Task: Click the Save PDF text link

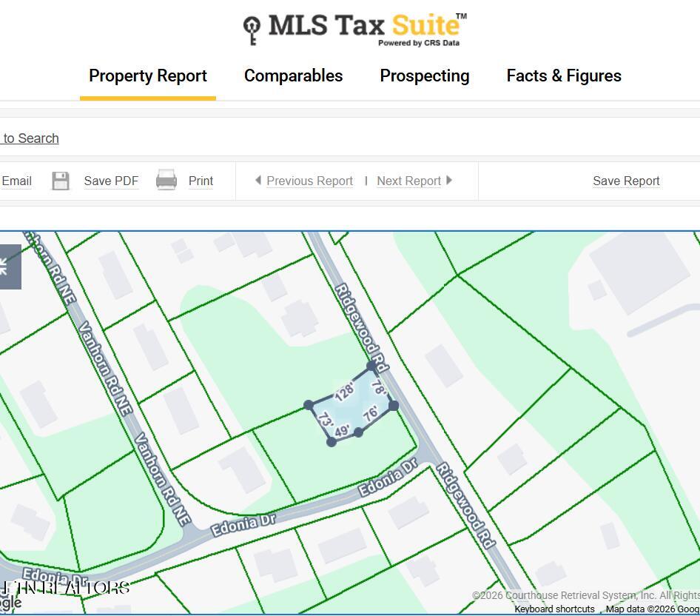Action: (111, 181)
